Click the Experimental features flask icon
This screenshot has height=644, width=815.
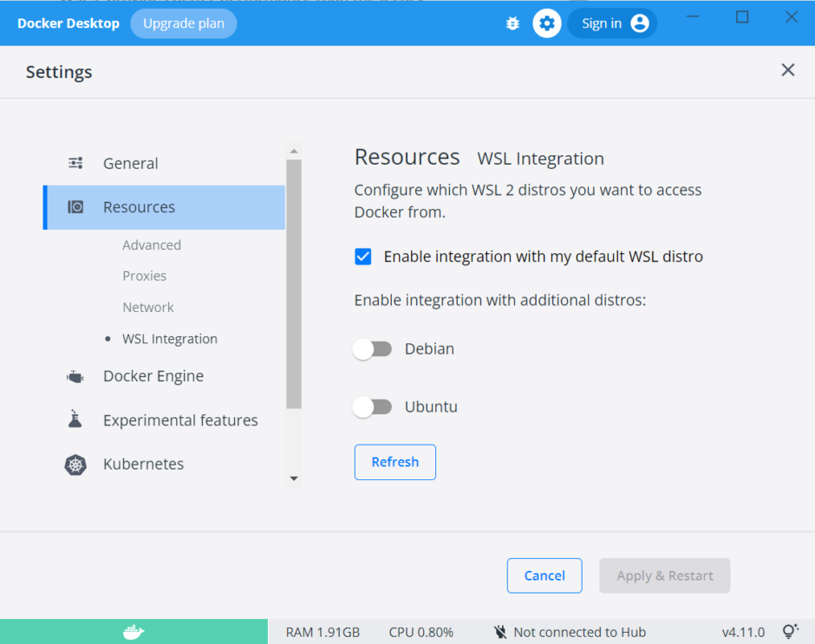click(75, 420)
